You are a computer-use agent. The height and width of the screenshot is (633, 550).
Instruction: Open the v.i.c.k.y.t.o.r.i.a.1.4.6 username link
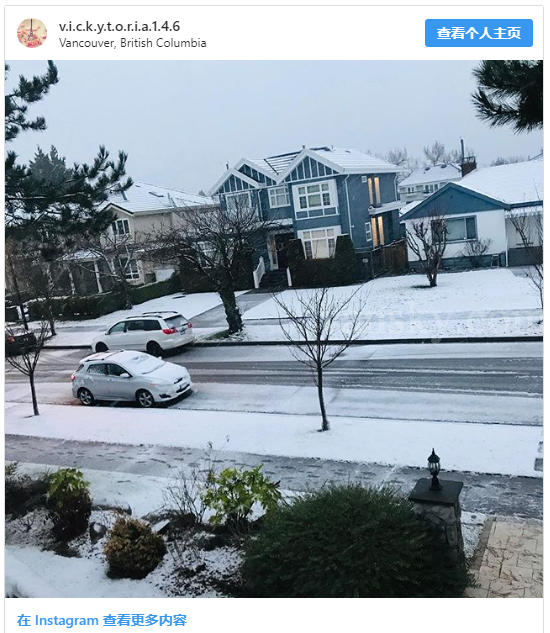click(x=120, y=26)
